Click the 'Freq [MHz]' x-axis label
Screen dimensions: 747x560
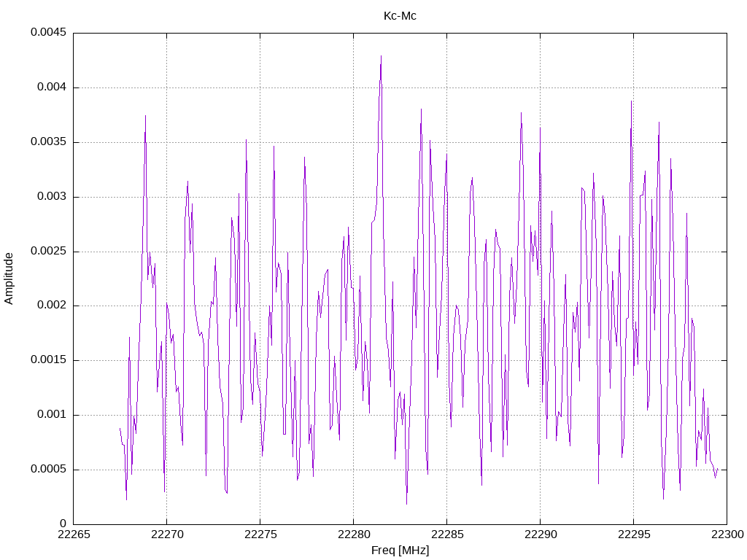click(x=400, y=551)
